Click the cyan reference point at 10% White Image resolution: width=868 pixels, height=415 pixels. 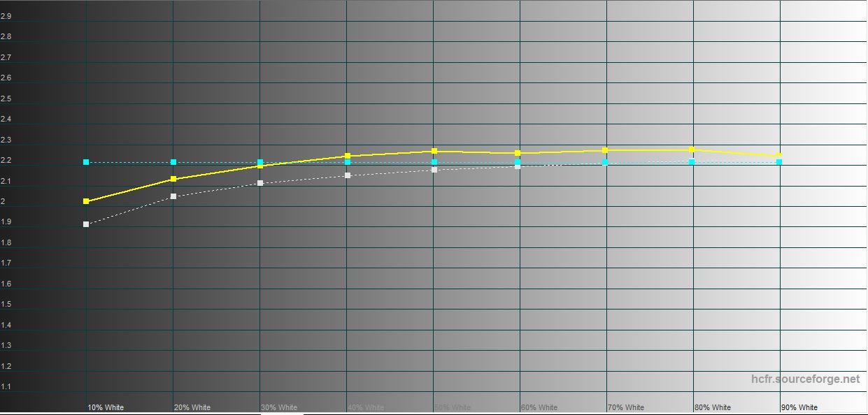click(x=86, y=162)
